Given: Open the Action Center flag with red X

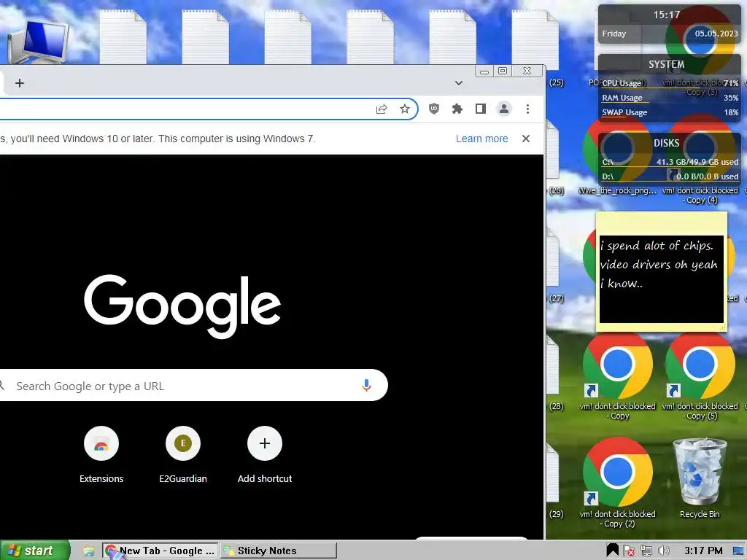Looking at the screenshot, I should pyautogui.click(x=628, y=551).
